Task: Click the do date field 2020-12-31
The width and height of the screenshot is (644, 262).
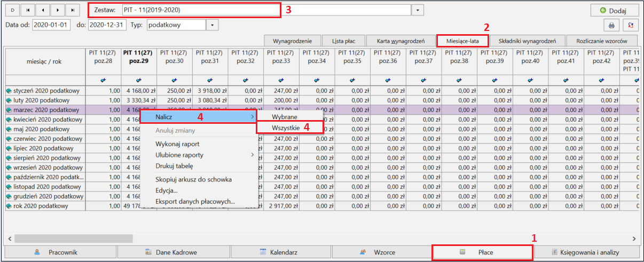Action: tap(107, 25)
